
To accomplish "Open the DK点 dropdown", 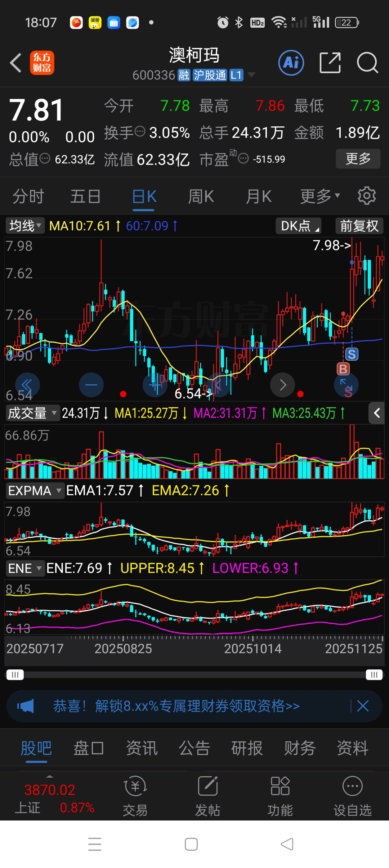I will (299, 226).
